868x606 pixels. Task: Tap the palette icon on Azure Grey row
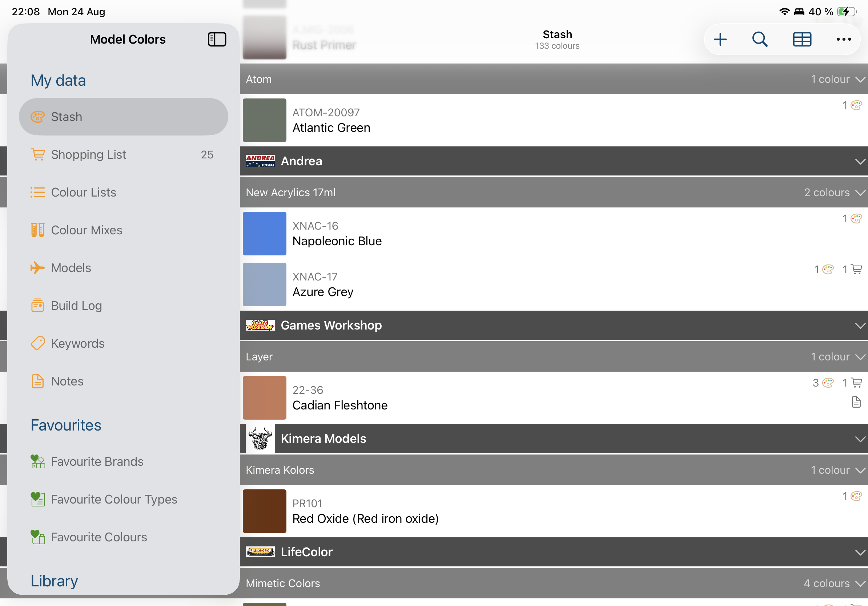point(828,269)
